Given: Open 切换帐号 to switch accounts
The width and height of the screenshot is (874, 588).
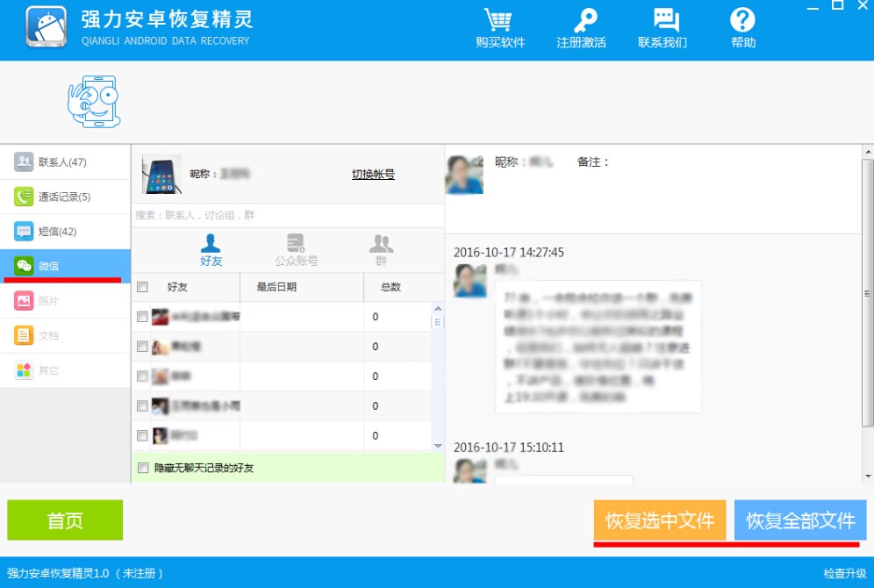Looking at the screenshot, I should (373, 175).
